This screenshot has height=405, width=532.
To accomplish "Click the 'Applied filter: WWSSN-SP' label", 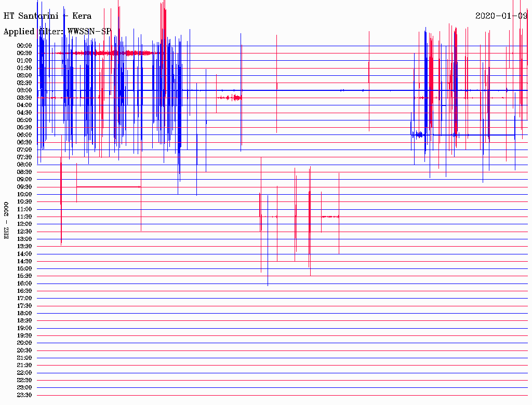I will click(57, 32).
